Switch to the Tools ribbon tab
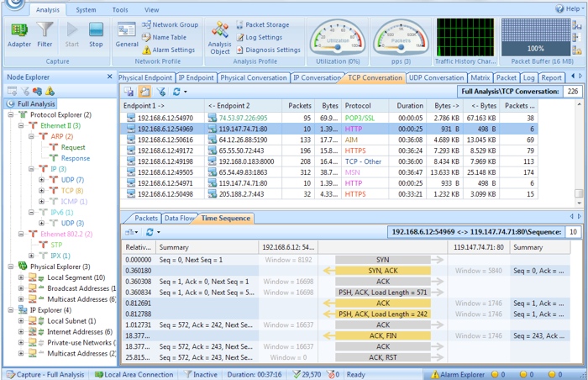This screenshot has height=380, width=588. pos(120,10)
